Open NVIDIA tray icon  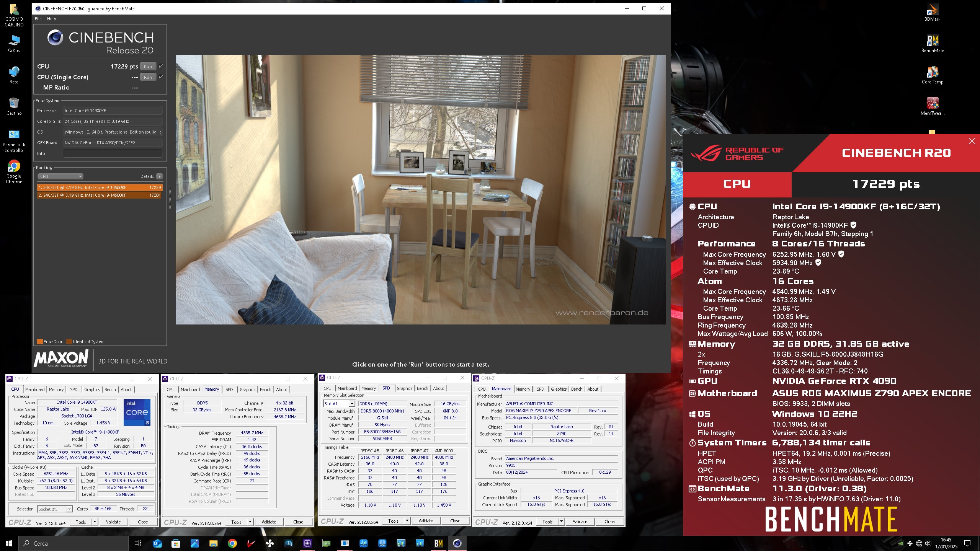[x=901, y=543]
